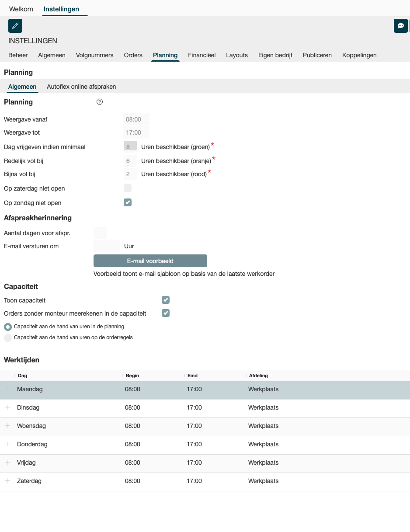Click the plus icon next to Donderdag
The width and height of the screenshot is (410, 532).
(x=7, y=444)
